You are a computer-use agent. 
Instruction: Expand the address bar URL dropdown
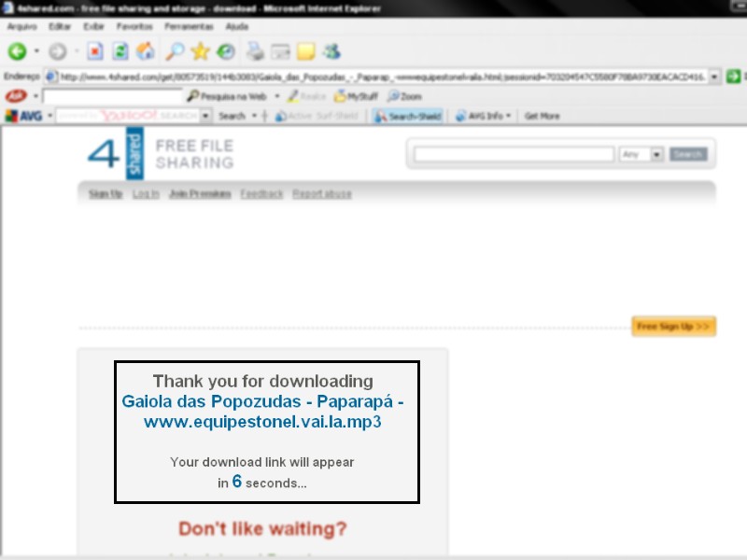pyautogui.click(x=714, y=77)
